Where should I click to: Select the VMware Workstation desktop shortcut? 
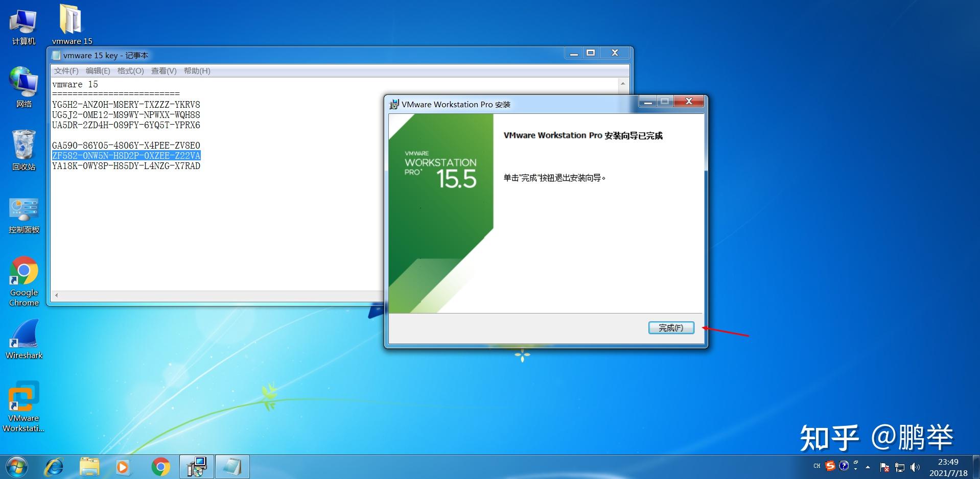click(x=24, y=408)
